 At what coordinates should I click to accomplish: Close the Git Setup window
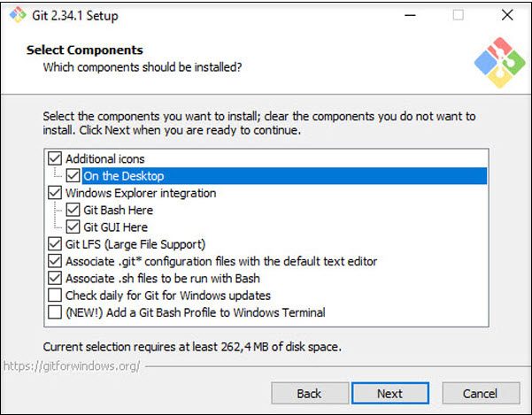pos(506,15)
